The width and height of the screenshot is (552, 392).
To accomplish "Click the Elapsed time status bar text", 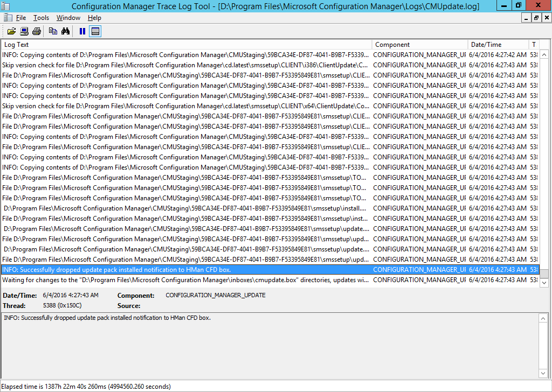I will 86,387.
